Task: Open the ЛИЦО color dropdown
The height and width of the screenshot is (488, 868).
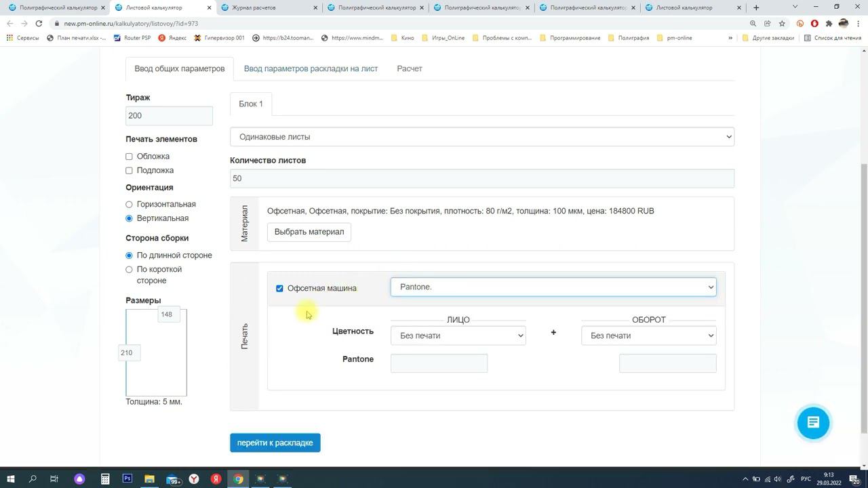Action: pyautogui.click(x=458, y=335)
